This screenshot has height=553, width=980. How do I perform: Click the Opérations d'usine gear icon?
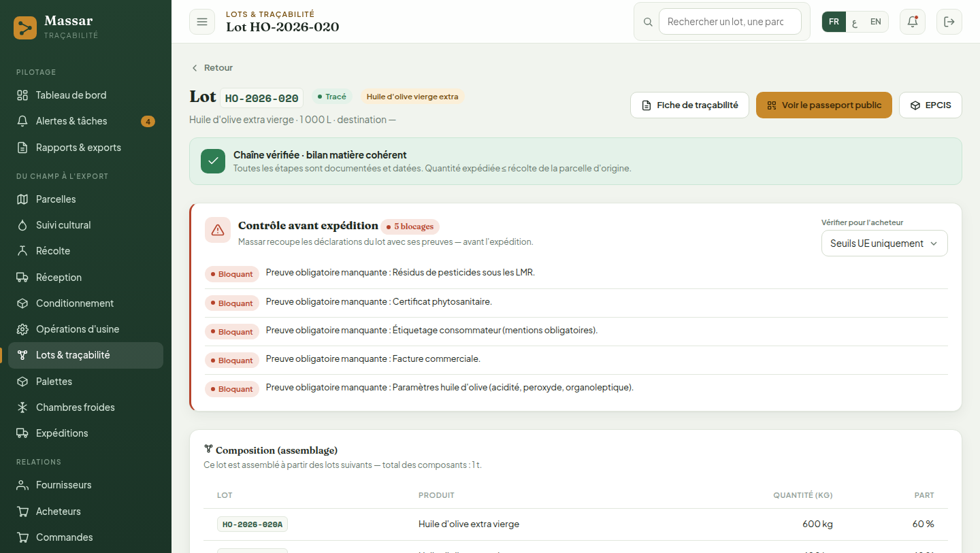(22, 329)
